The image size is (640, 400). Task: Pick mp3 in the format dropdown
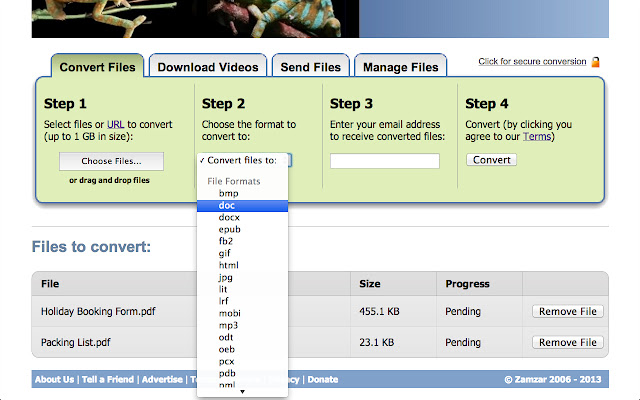click(x=228, y=325)
